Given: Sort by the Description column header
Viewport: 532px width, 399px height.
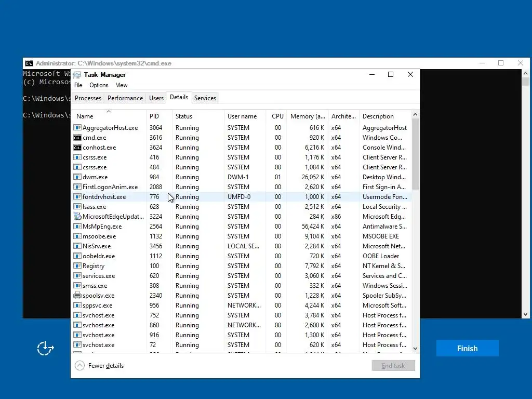Looking at the screenshot, I should coord(385,116).
